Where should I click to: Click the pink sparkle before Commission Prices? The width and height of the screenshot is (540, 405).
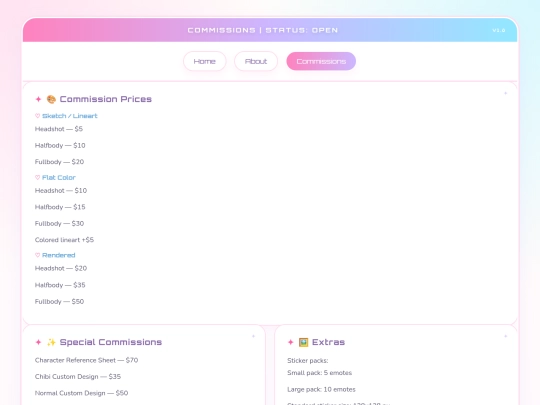pyautogui.click(x=38, y=99)
